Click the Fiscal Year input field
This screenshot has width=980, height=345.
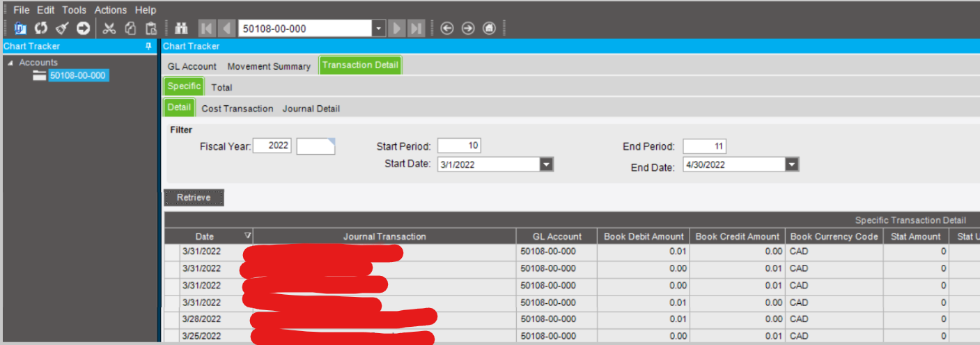point(272,146)
